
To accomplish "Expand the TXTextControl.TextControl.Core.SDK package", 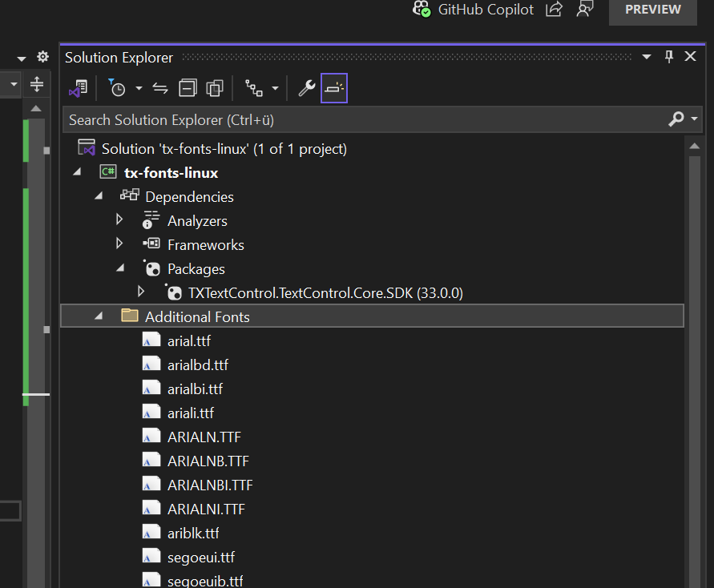I will point(141,292).
